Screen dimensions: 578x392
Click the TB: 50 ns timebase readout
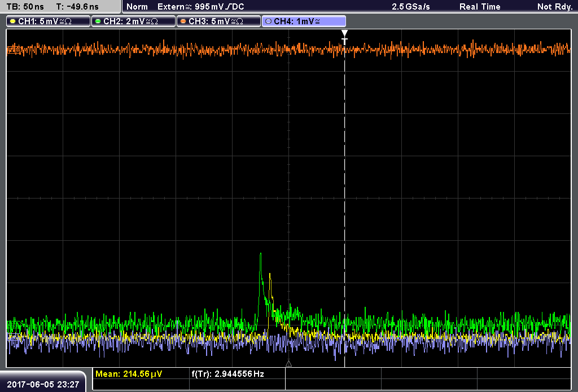pyautogui.click(x=25, y=7)
